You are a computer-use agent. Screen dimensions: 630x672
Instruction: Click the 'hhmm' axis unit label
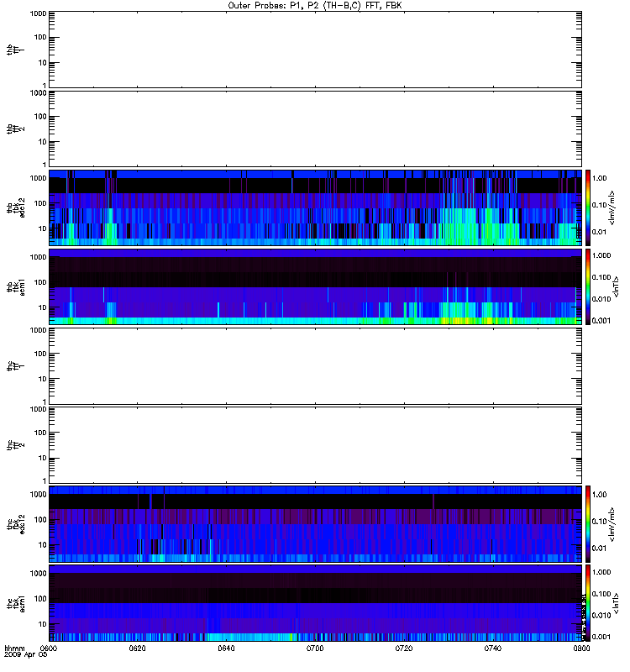click(14, 648)
